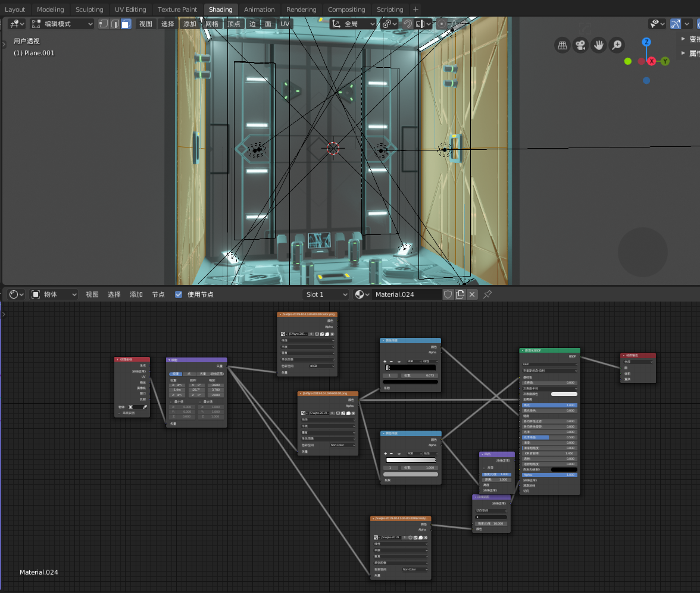The image size is (700, 593).
Task: Toggle the node editor pin icon
Action: click(x=487, y=294)
